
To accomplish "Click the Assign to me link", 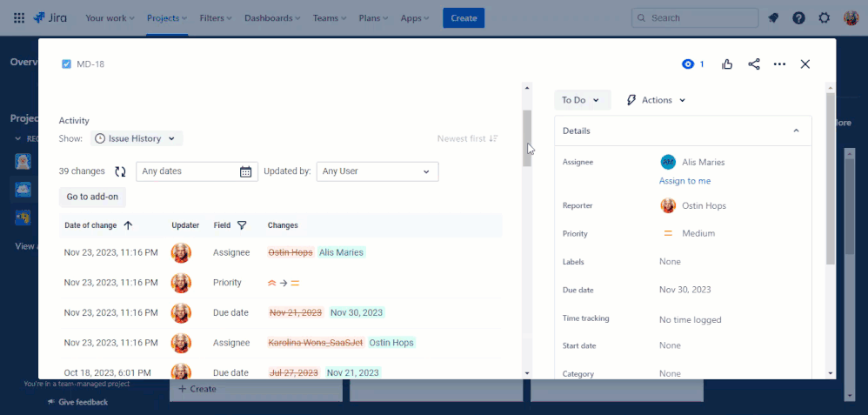I will (684, 181).
